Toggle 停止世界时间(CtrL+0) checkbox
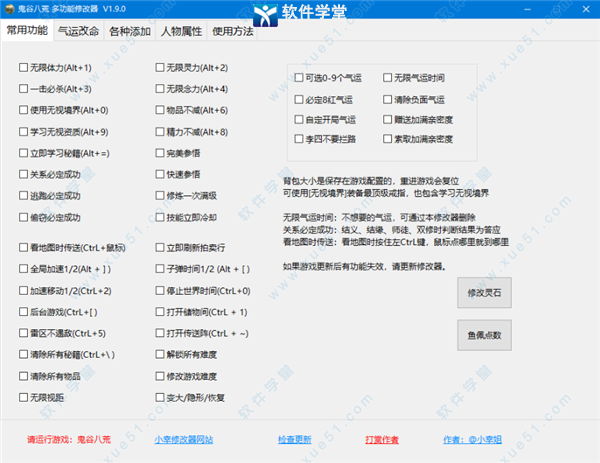Image resolution: width=600 pixels, height=463 pixels. click(x=161, y=291)
